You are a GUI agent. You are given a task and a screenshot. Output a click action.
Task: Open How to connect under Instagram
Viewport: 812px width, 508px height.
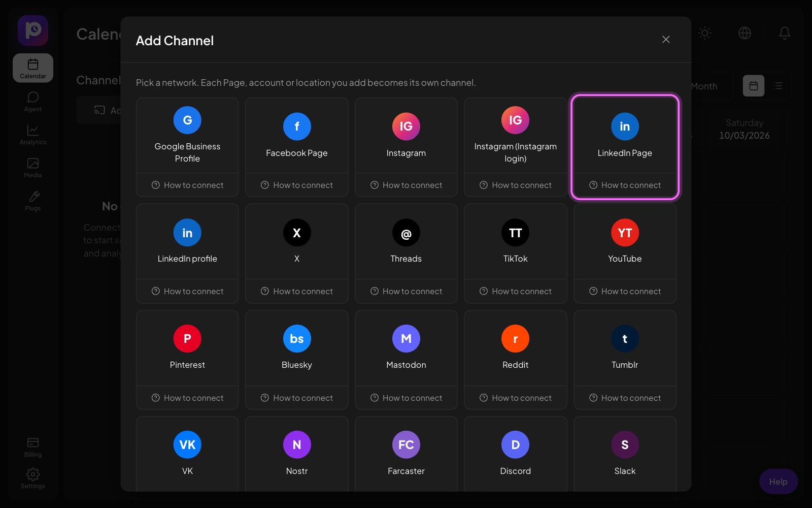[x=406, y=185]
